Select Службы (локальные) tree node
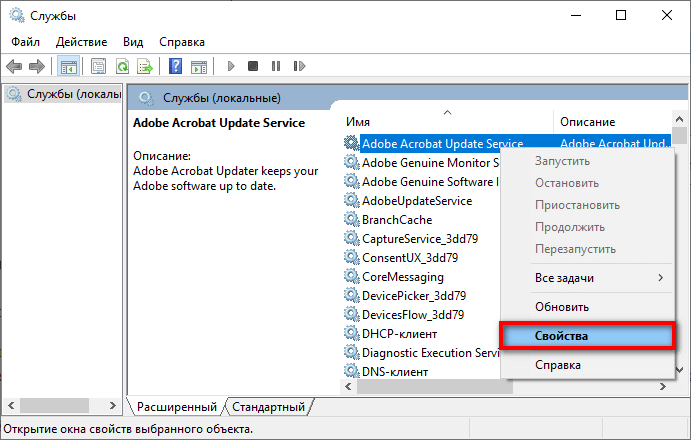 point(63,94)
